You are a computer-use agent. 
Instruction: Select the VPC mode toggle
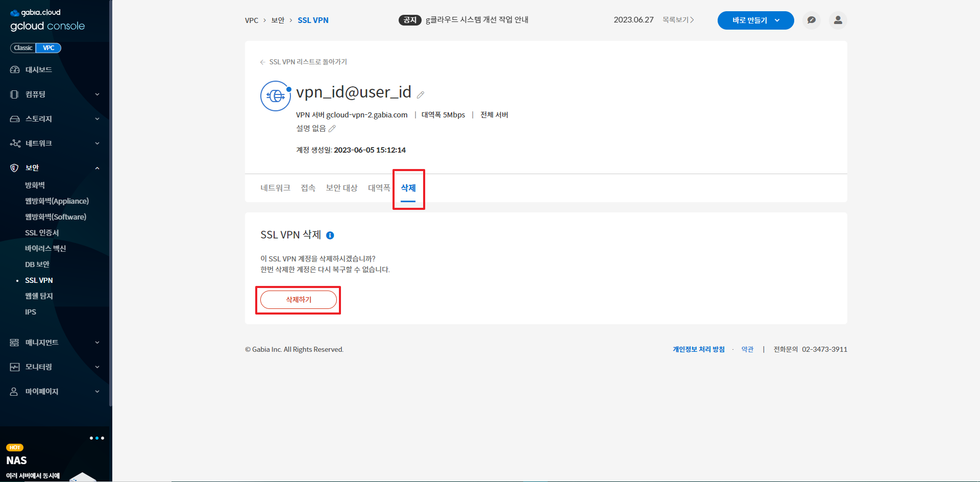point(48,48)
